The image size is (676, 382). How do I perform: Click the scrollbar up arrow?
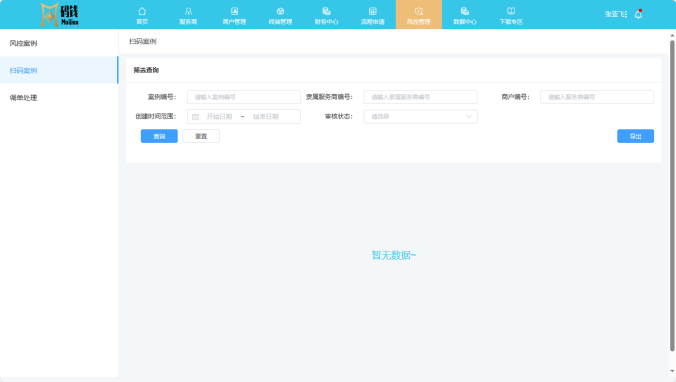(672, 35)
